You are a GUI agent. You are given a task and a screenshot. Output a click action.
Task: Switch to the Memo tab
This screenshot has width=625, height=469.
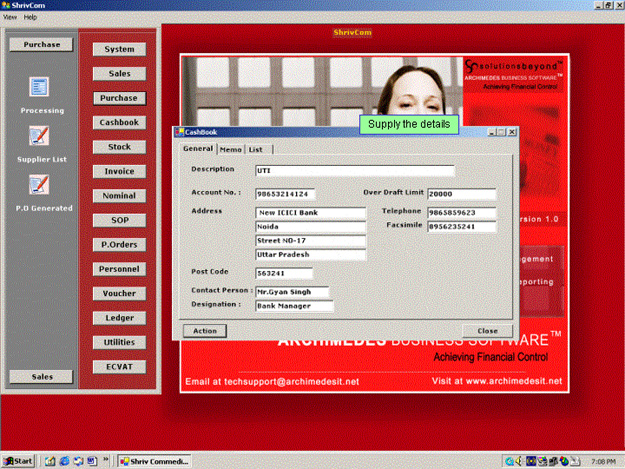click(230, 149)
